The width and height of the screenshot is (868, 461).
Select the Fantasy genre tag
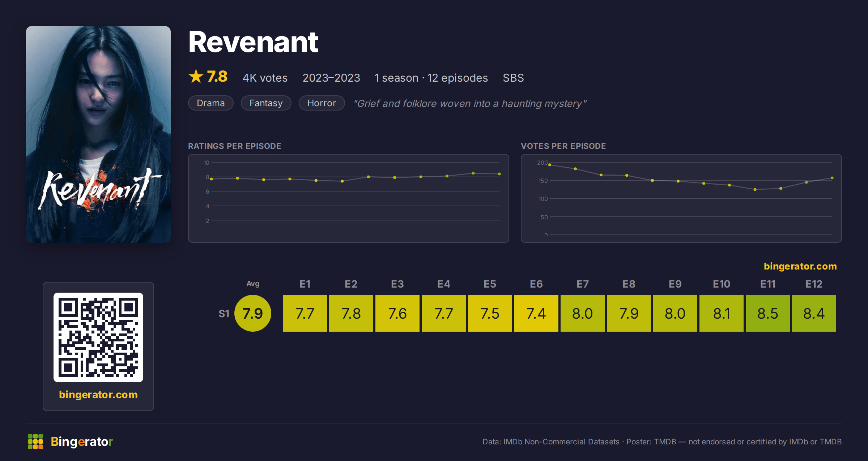click(266, 103)
